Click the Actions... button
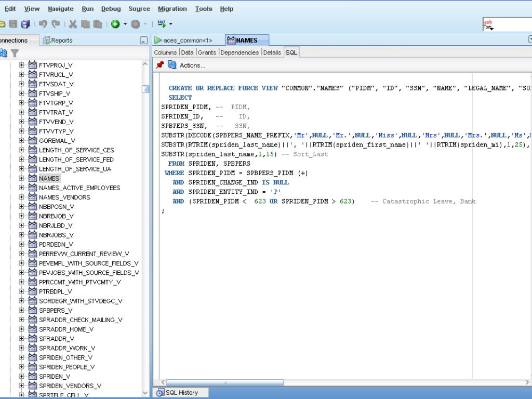Image resolution: width=532 pixels, height=399 pixels. tap(192, 65)
